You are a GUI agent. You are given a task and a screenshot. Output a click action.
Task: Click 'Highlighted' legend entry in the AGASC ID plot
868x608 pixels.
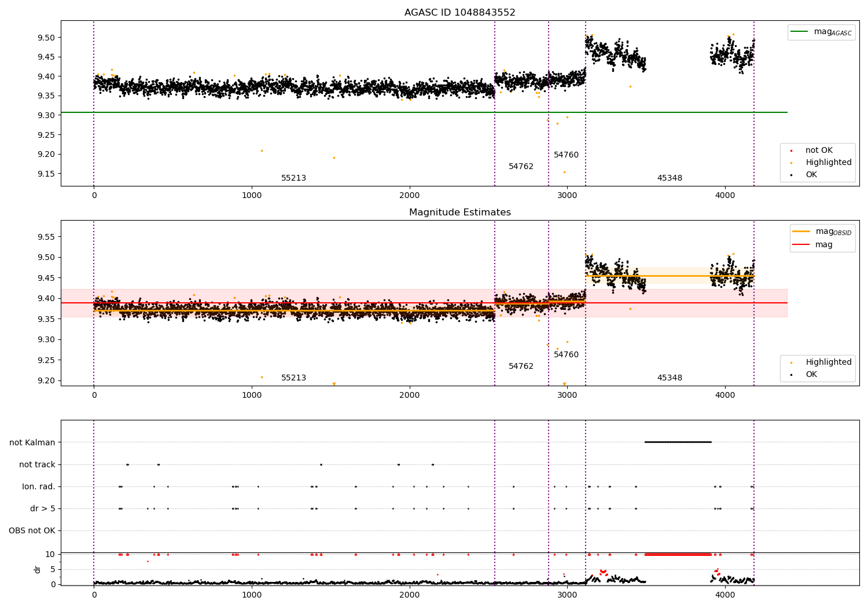point(828,163)
